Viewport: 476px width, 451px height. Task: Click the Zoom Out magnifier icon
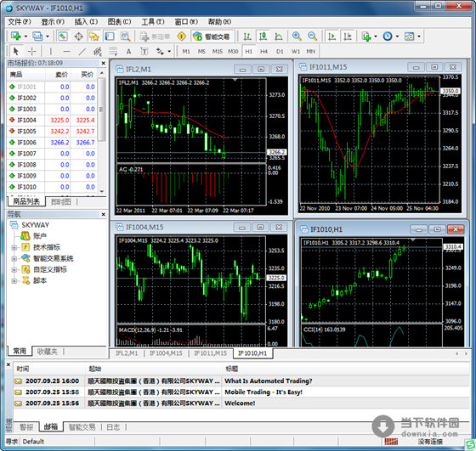pyautogui.click(x=312, y=36)
